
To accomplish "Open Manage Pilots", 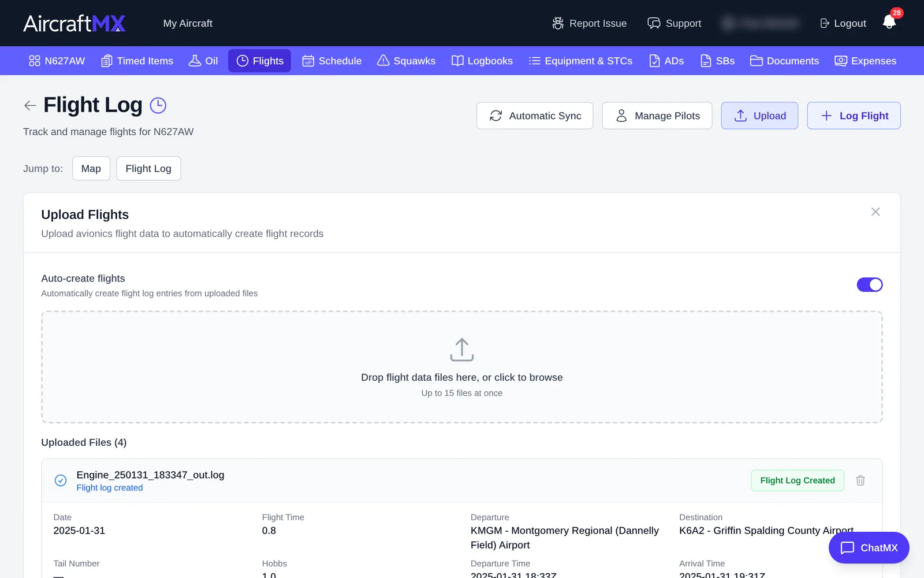I will coord(657,116).
